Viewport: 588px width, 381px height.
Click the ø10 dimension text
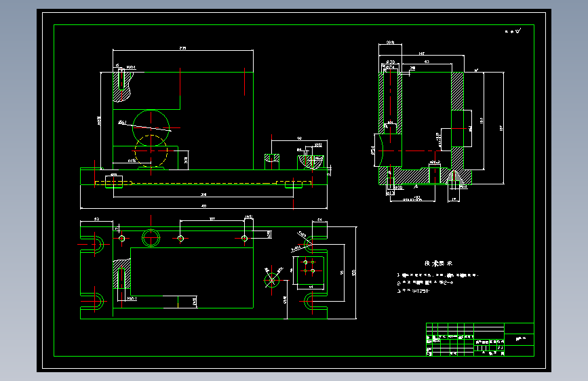[x=398, y=188]
